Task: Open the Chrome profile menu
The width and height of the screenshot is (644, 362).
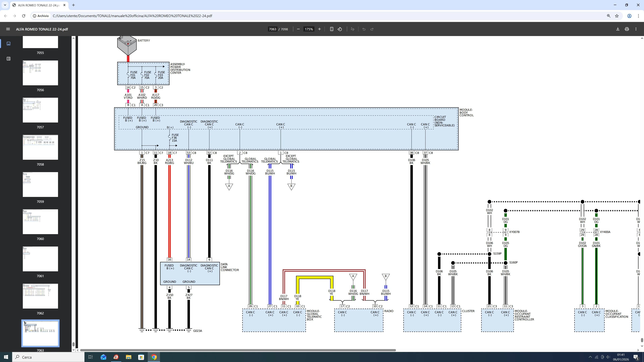Action: click(x=630, y=16)
